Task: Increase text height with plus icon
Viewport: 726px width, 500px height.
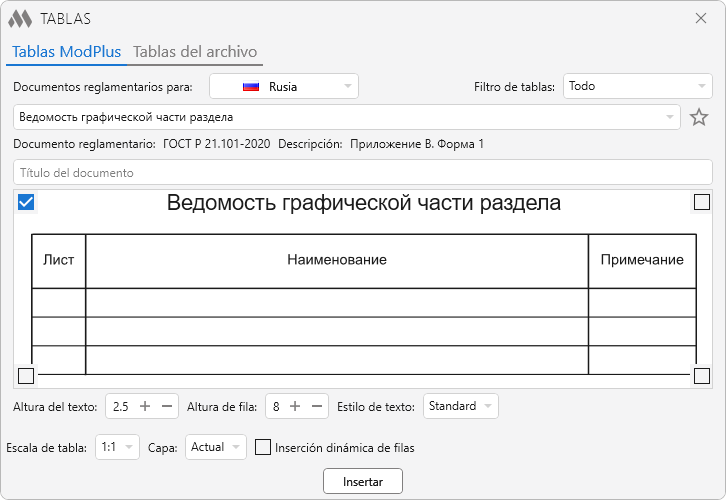Action: (145, 406)
